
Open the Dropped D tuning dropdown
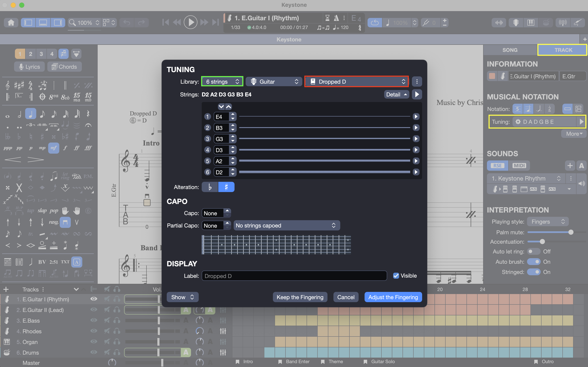click(357, 82)
